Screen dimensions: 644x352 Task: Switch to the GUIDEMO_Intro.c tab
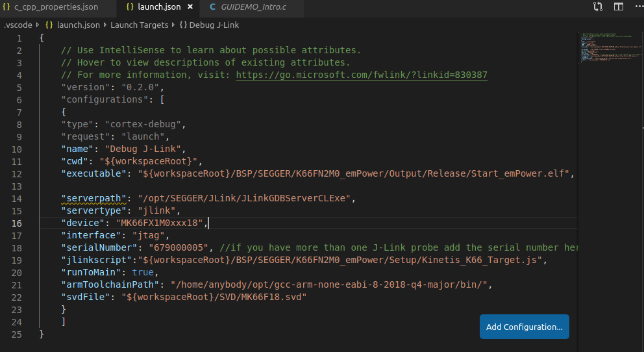[256, 7]
